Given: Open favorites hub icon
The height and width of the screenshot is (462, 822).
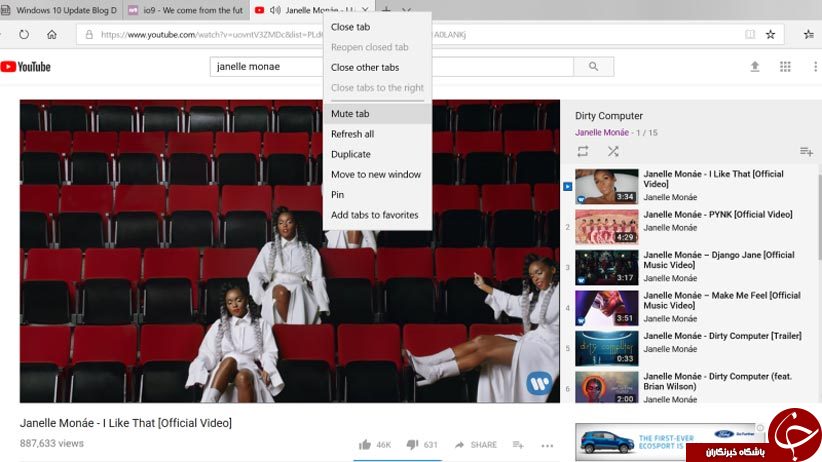Looking at the screenshot, I should 808,35.
